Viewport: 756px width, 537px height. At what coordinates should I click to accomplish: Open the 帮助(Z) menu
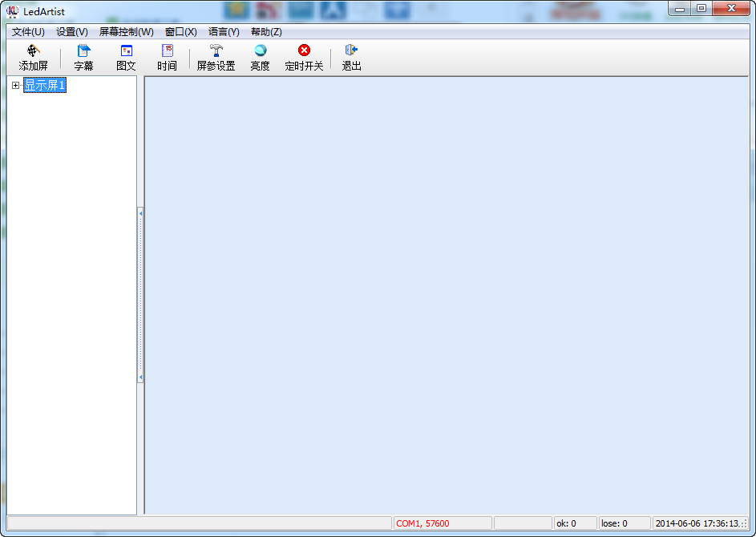tap(266, 32)
